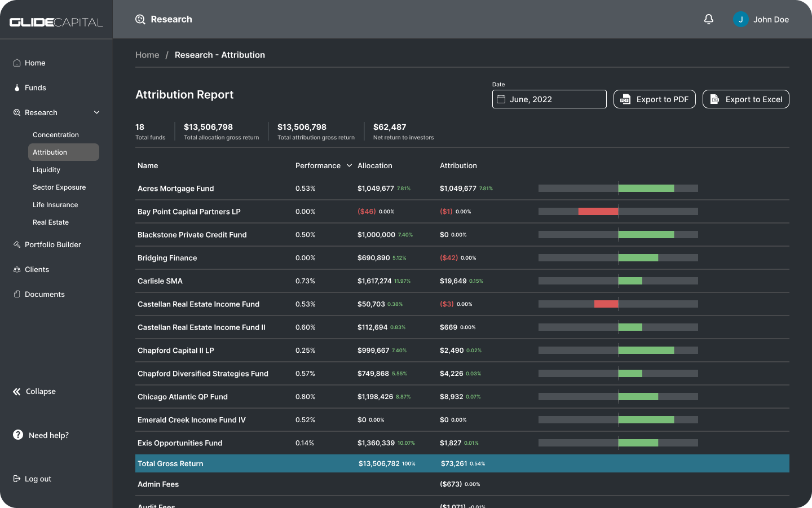Click the Total Gross Return row label

(170, 463)
